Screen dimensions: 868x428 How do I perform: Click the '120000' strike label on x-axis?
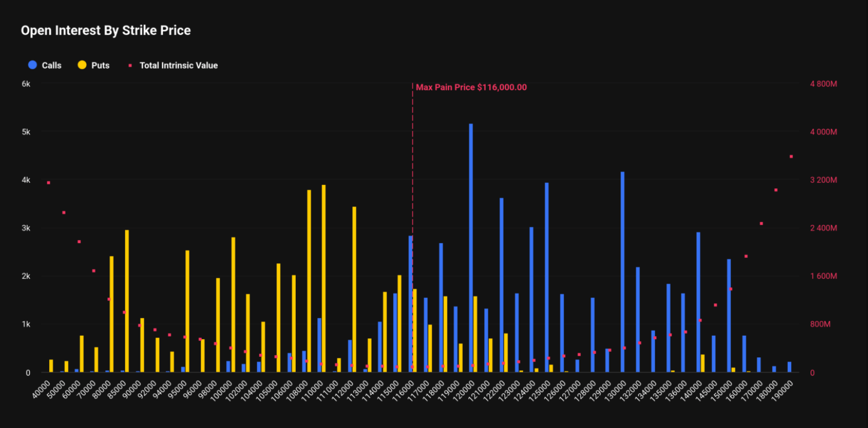(x=463, y=391)
